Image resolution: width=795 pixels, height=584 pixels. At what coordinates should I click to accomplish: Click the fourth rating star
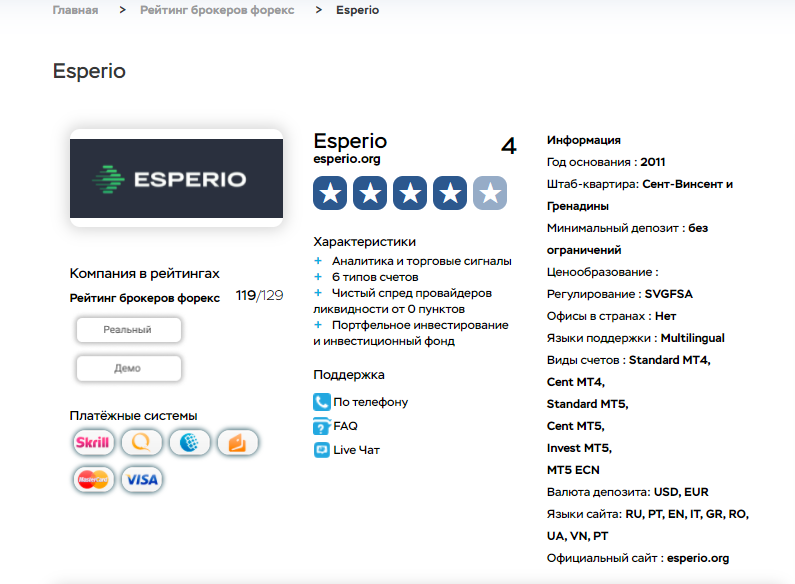click(450, 193)
